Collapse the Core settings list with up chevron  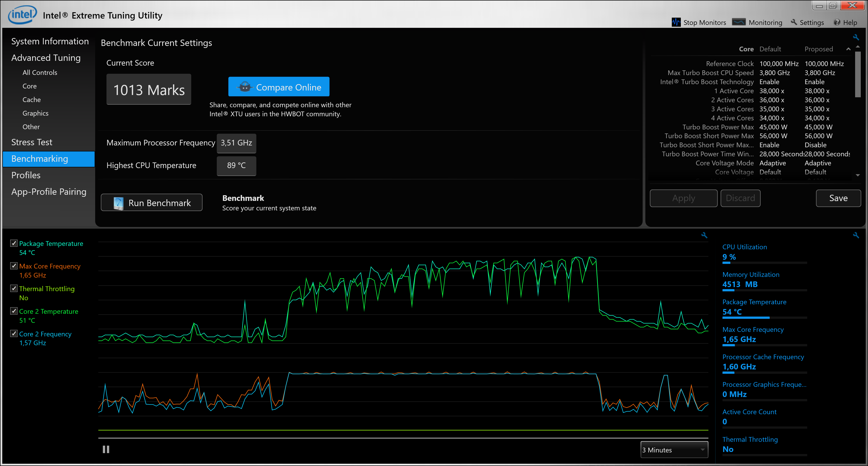click(x=848, y=49)
